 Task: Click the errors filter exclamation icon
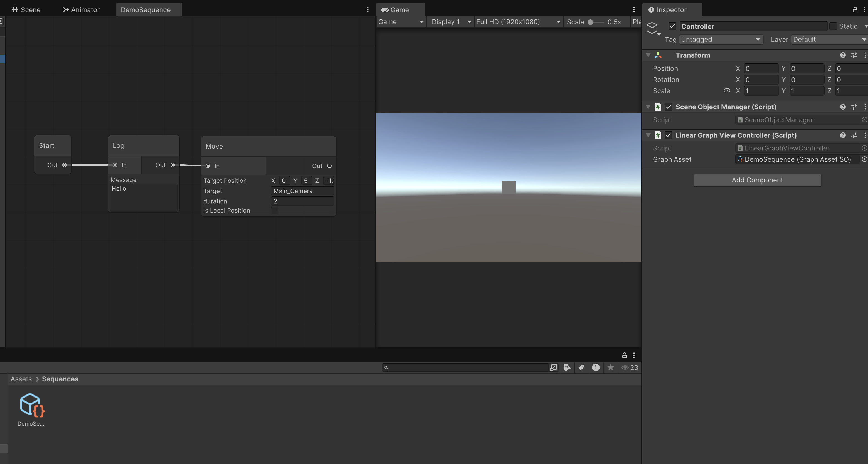pyautogui.click(x=596, y=367)
